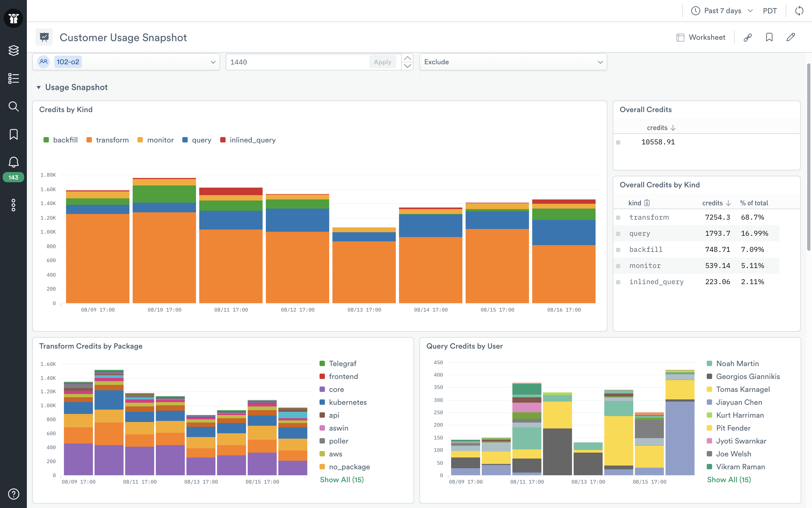Toggle Telegraf legend item

pos(338,363)
